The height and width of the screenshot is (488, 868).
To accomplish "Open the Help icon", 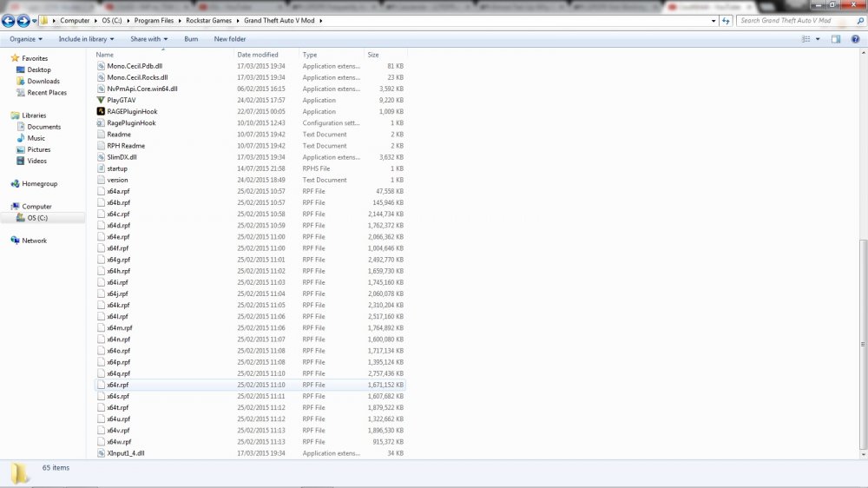I will (x=855, y=39).
